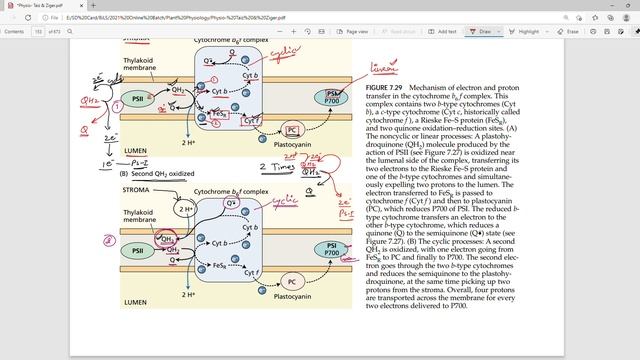Click the browser refresh button
This screenshot has width=640, height=360.
pyautogui.click(x=28, y=18)
